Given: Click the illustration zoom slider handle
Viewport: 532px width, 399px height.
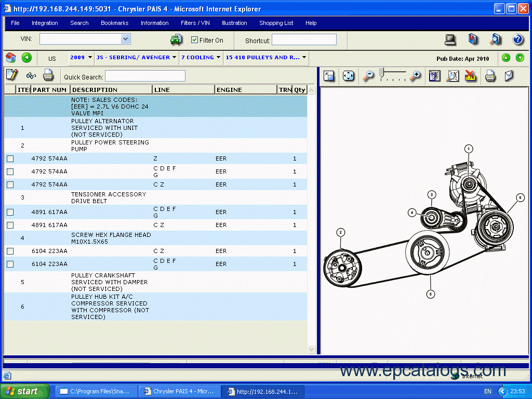Looking at the screenshot, I should tap(382, 74).
